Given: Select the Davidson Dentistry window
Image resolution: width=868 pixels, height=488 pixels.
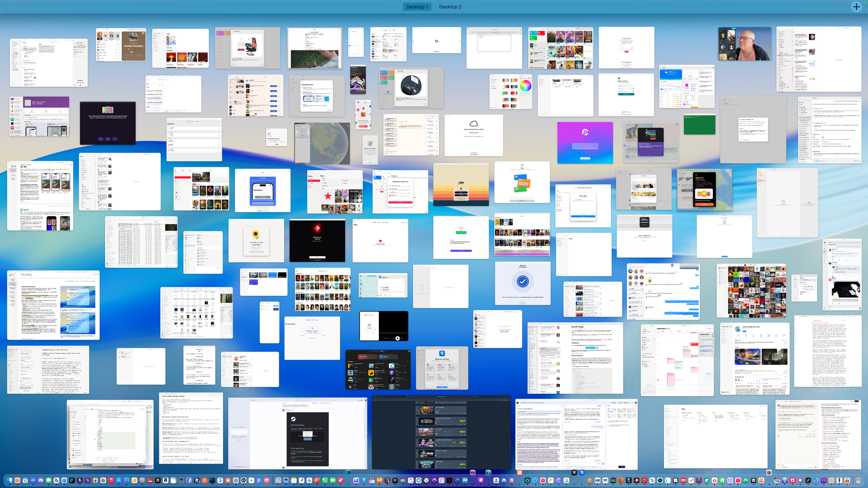Looking at the screenshot, I should coord(121,45).
